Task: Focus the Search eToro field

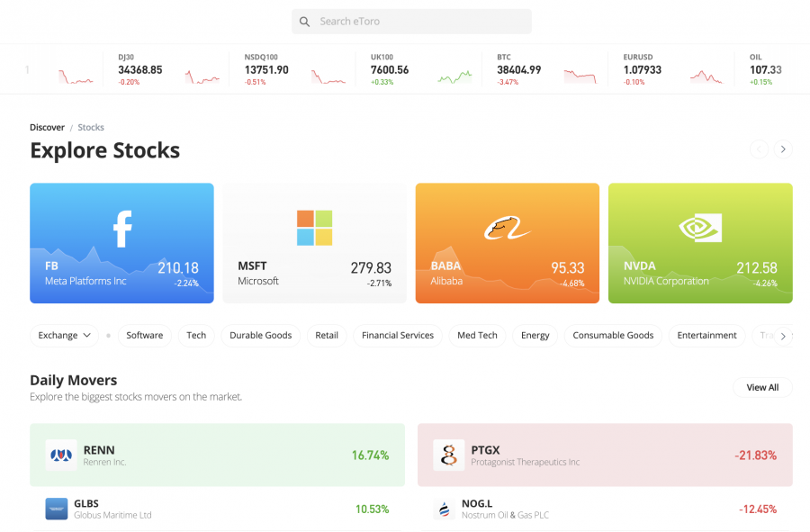Action: pyautogui.click(x=411, y=22)
